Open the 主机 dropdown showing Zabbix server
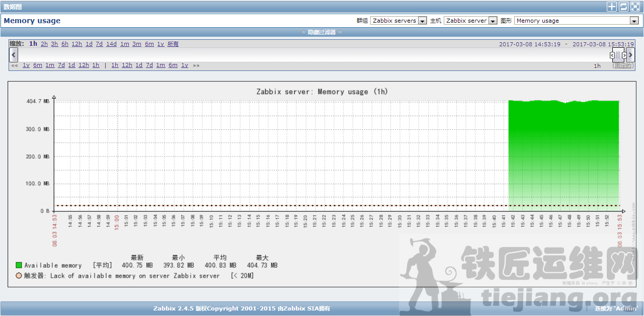Screen dimensions: 644x316 pyautogui.click(x=470, y=21)
